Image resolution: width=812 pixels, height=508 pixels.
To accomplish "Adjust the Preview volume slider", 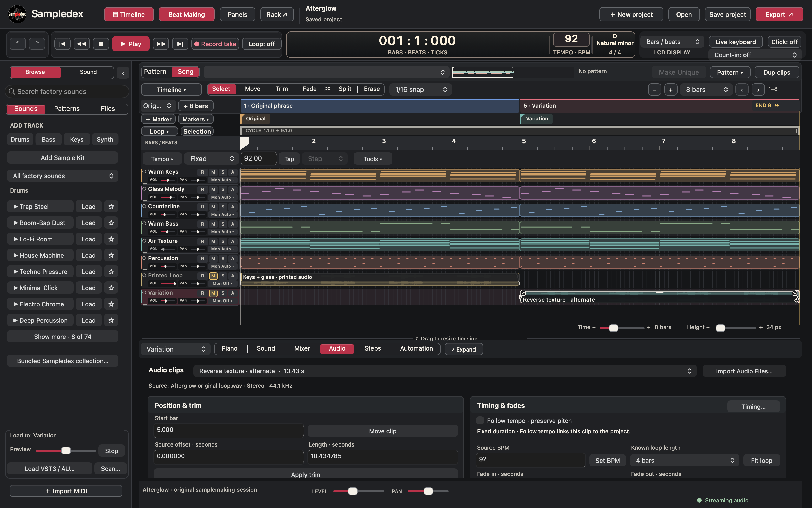I will click(x=66, y=451).
